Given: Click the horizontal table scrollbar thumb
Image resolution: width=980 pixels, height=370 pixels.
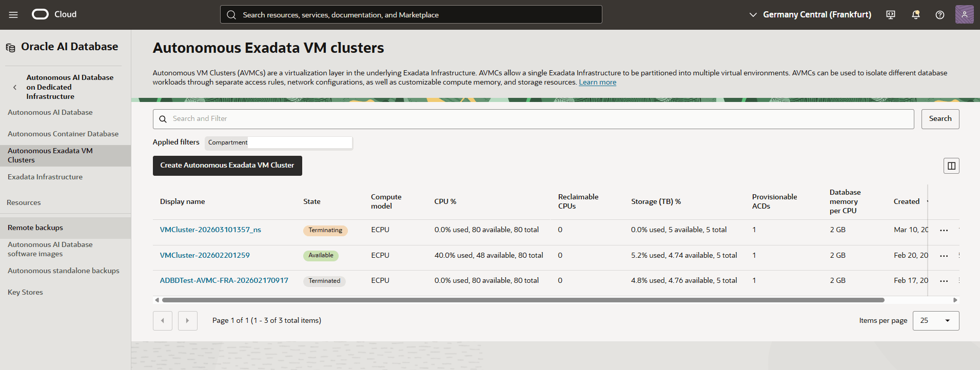Looking at the screenshot, I should click(x=523, y=300).
